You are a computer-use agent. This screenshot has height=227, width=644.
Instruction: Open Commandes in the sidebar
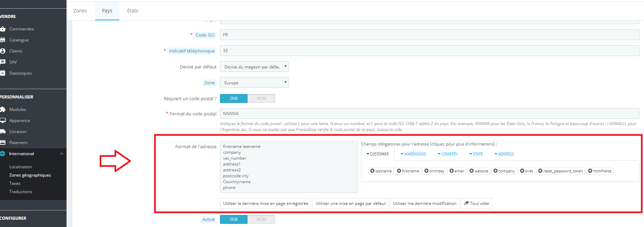coord(21,29)
